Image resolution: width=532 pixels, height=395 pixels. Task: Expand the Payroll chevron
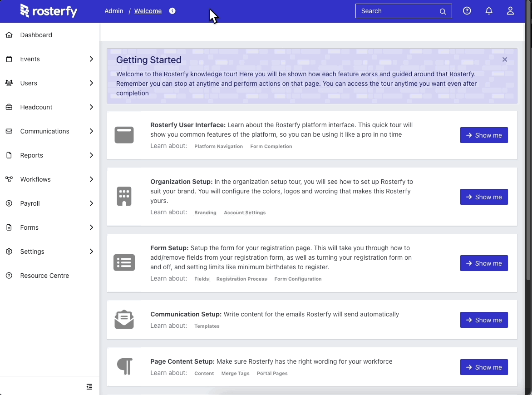tap(91, 203)
